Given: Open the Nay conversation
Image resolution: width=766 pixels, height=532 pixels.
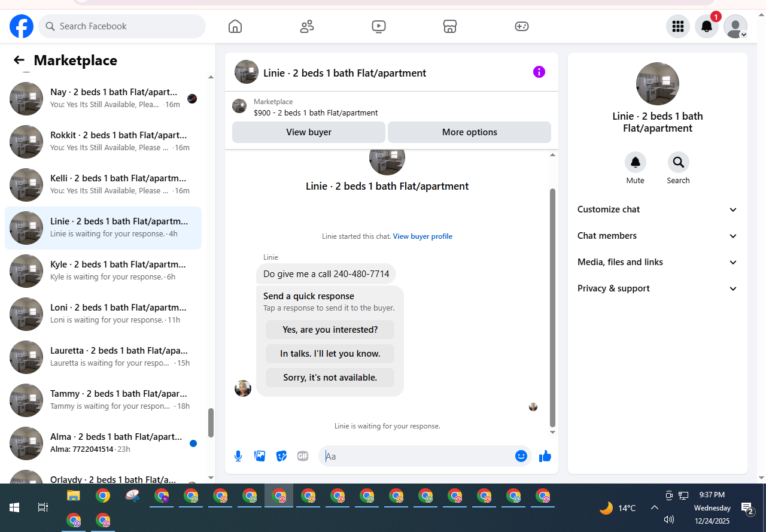Looking at the screenshot, I should 103,99.
